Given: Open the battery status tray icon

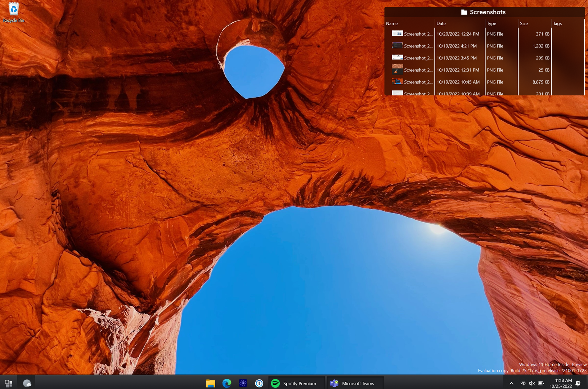Looking at the screenshot, I should click(541, 384).
